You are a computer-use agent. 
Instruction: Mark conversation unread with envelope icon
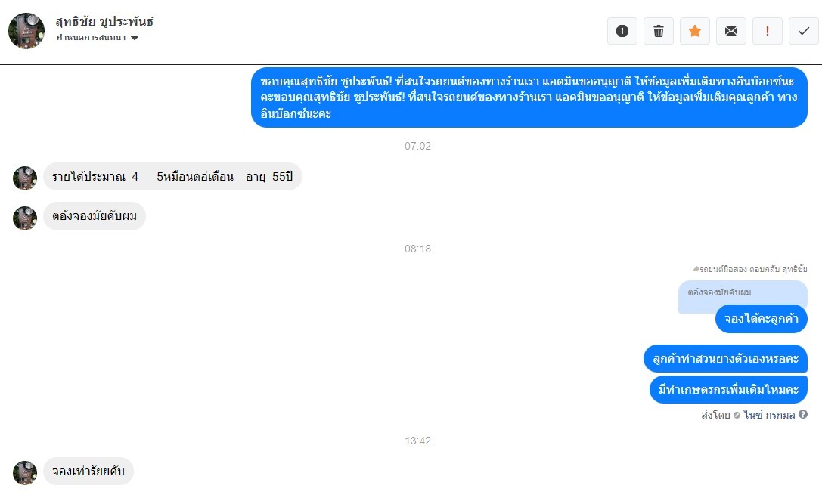tap(730, 31)
